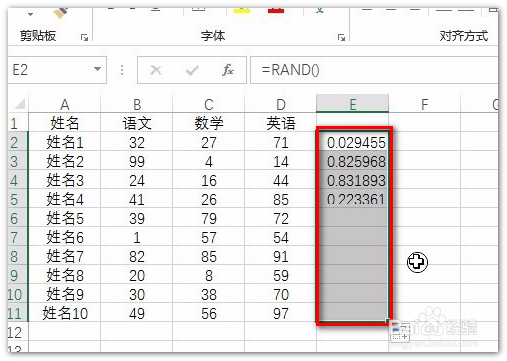Select cell with value 0.029455
This screenshot has width=507, height=361.
(353, 142)
